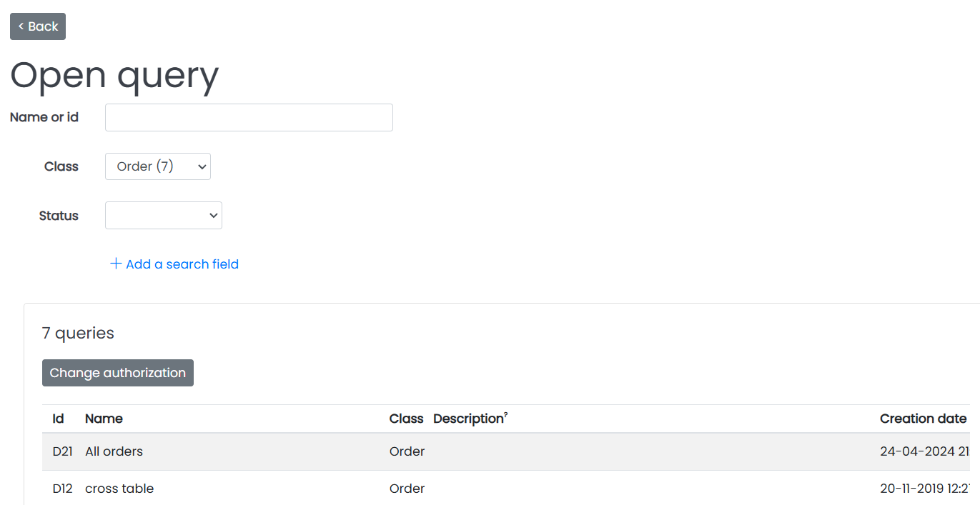Click the Change authorization button
980x505 pixels.
click(x=118, y=373)
